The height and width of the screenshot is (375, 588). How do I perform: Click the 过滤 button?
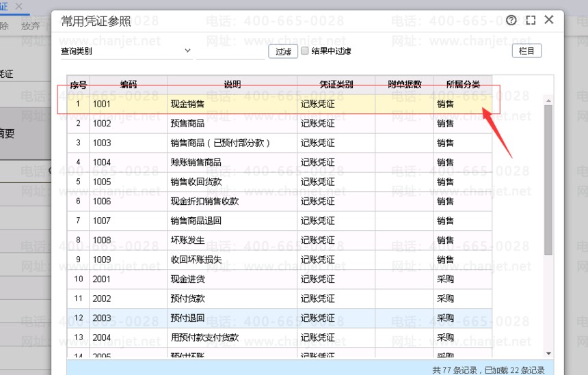(x=283, y=51)
